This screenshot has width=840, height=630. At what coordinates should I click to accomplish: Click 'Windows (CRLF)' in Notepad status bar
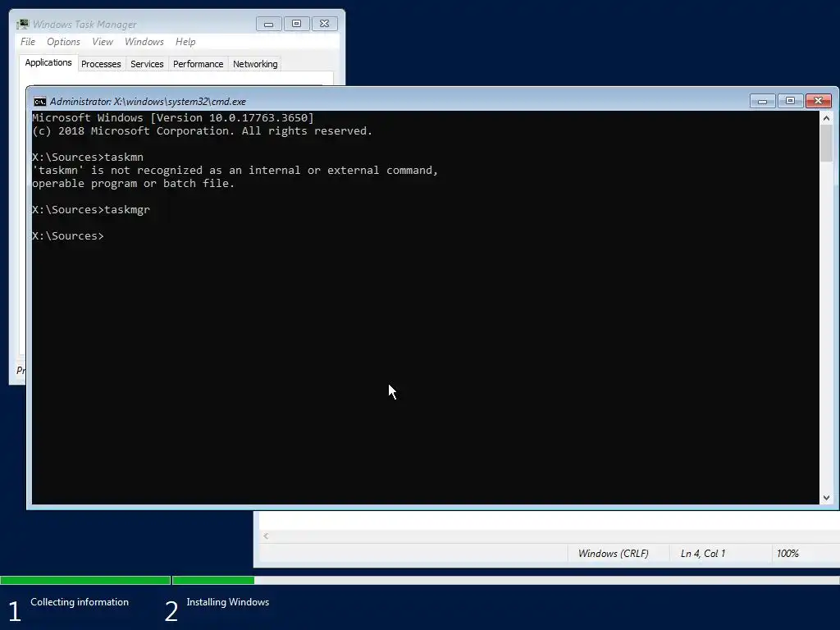[614, 554]
